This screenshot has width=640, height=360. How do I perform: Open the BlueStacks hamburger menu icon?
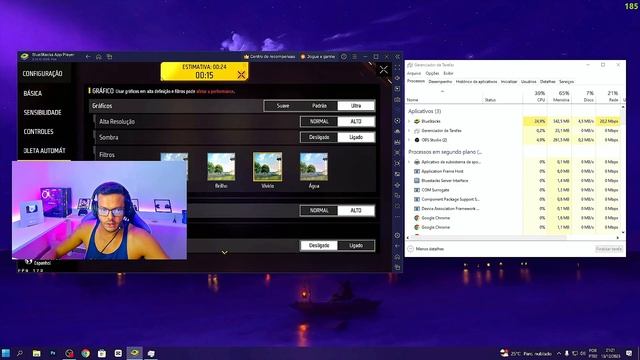tap(354, 57)
